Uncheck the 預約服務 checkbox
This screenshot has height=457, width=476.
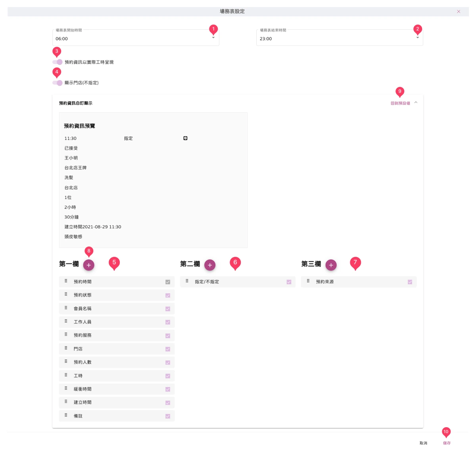click(x=168, y=336)
